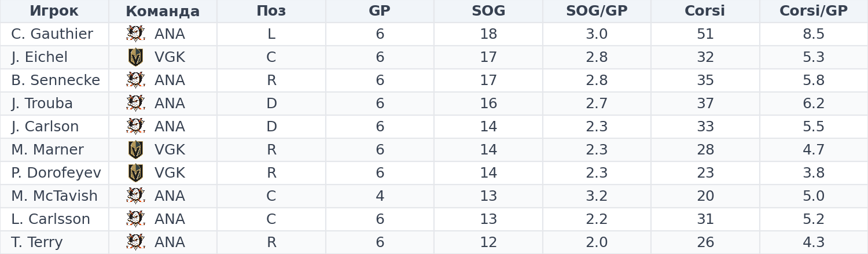
Task: Click the Ducks logo in L. Carlsson's row
Action: (x=135, y=219)
